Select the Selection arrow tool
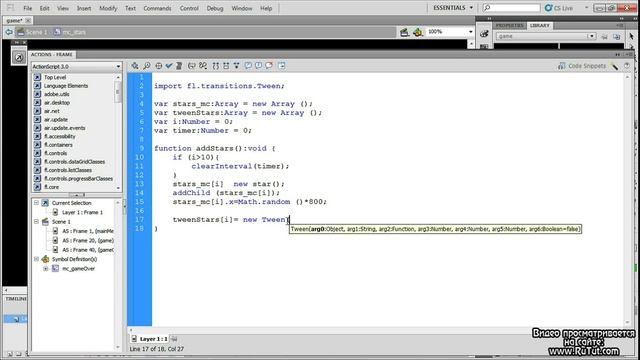This screenshot has width=640, height=360. click(631, 36)
